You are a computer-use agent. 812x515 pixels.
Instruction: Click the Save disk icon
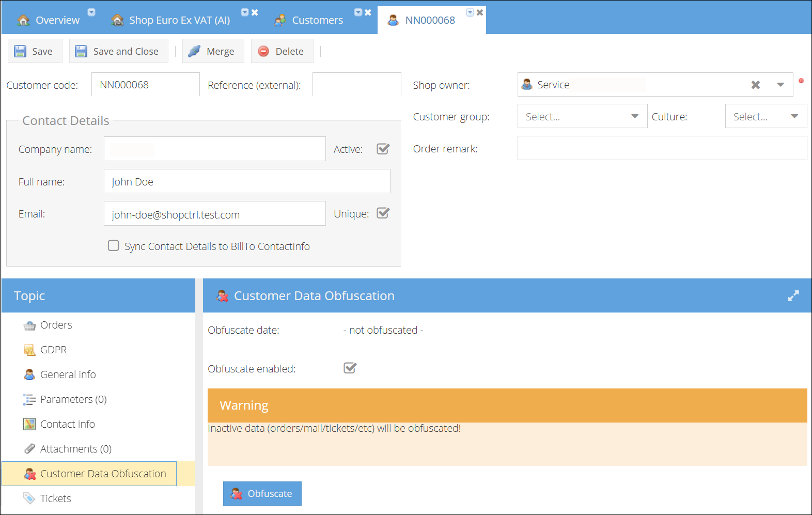click(21, 51)
